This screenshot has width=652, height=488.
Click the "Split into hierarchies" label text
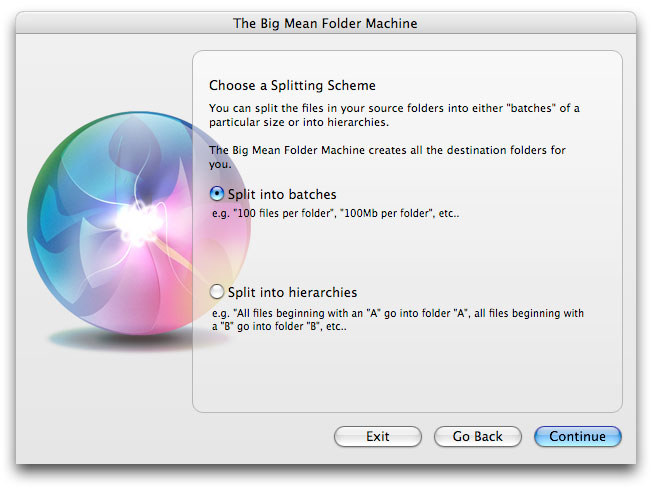pos(292,293)
